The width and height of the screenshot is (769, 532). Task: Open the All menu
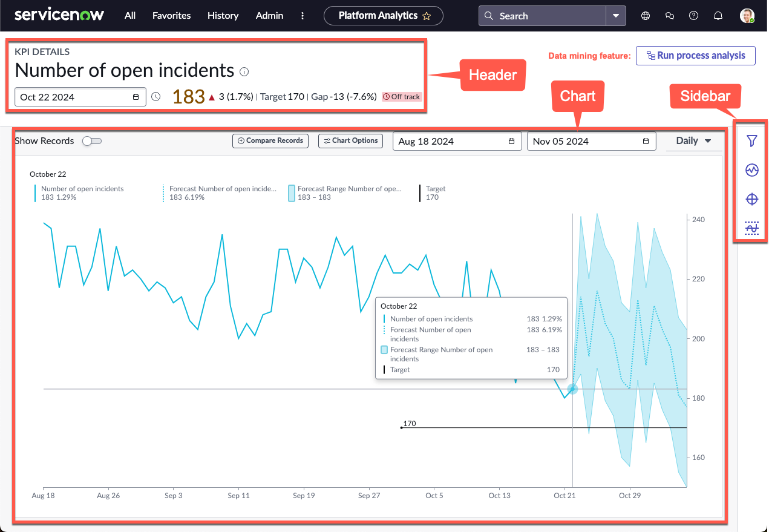pyautogui.click(x=130, y=16)
